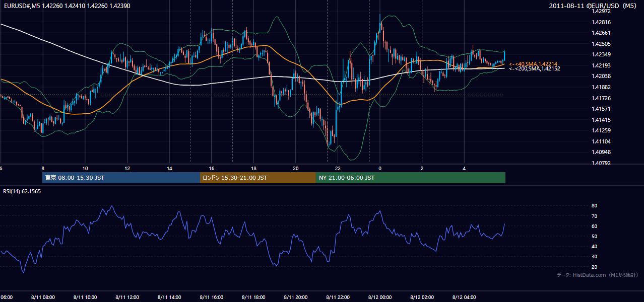Click the 8/11 08:00 date label
The width and height of the screenshot is (644, 302).
point(43,297)
